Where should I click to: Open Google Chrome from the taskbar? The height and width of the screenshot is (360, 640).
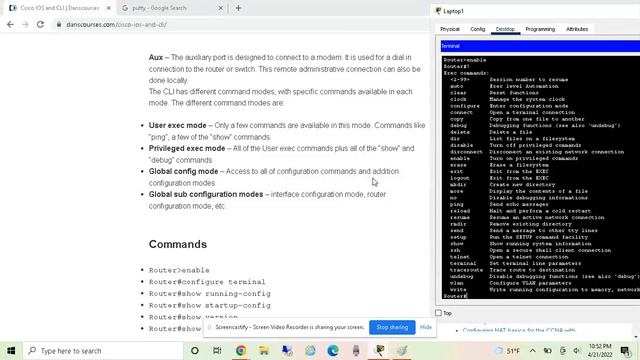[240, 351]
